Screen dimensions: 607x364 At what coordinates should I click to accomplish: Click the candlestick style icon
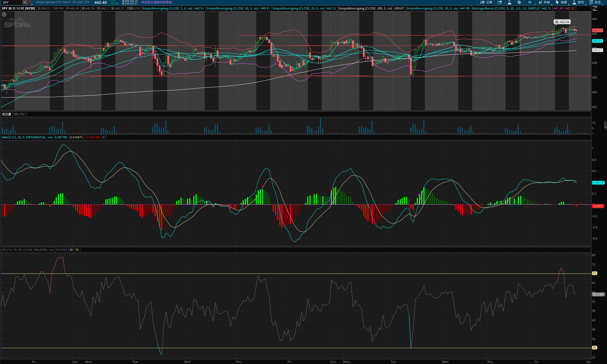coord(540,2)
